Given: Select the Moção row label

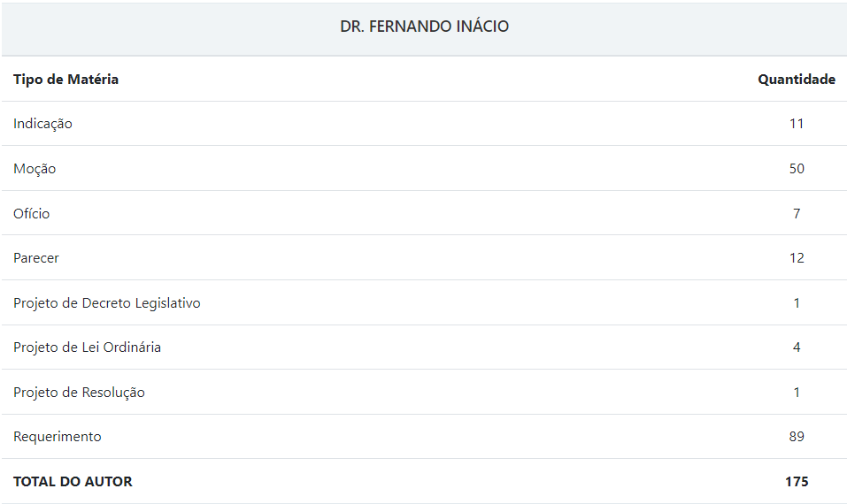Looking at the screenshot, I should pyautogui.click(x=35, y=168).
